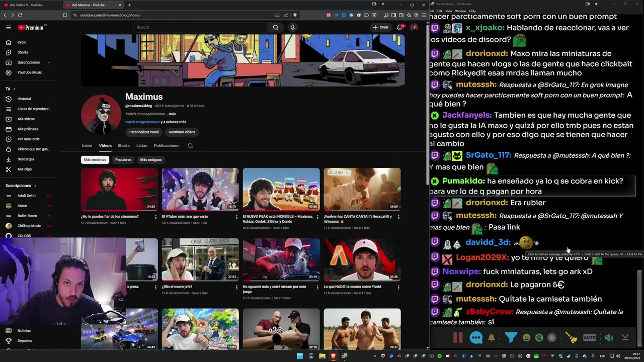
Task: Open the El VTuber más raro thumbnail
Action: [x=200, y=189]
